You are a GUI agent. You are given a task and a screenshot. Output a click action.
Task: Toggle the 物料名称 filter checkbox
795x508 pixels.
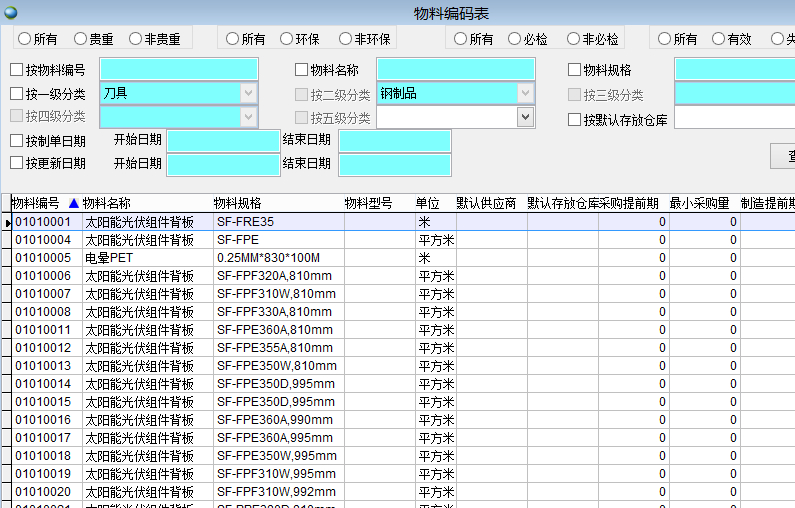click(302, 70)
